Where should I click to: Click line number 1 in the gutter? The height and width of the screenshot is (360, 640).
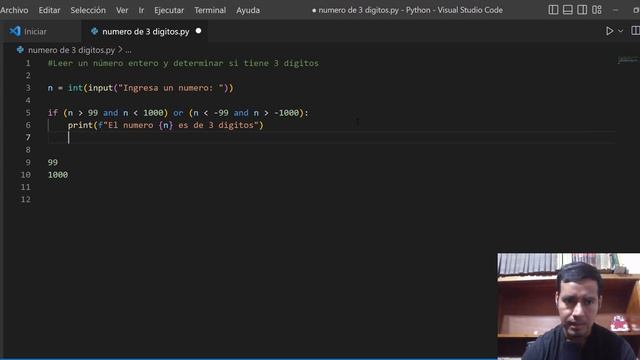(28, 63)
